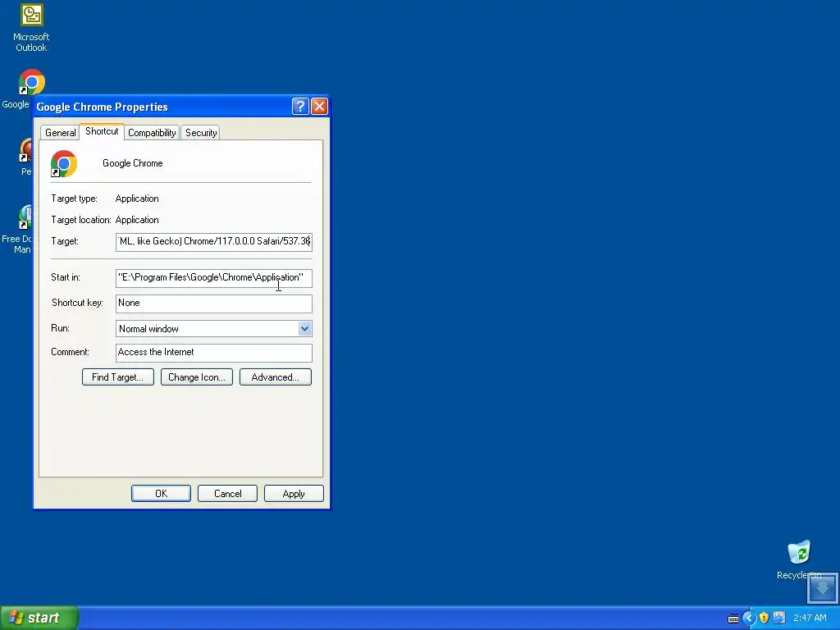Click into the Start in field
Screen dimensions: 840x630
pos(214,278)
